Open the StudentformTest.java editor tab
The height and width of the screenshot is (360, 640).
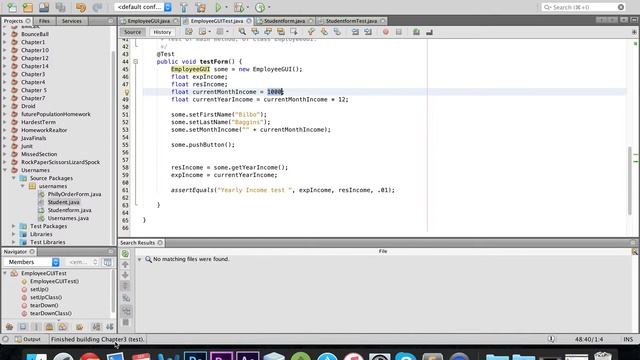(x=351, y=20)
